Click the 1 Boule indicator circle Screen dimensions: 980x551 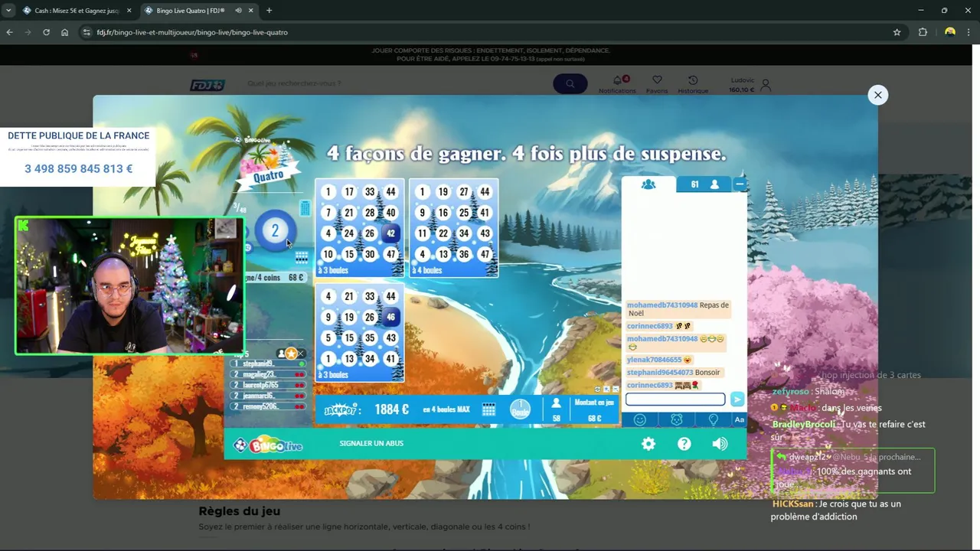coord(521,409)
